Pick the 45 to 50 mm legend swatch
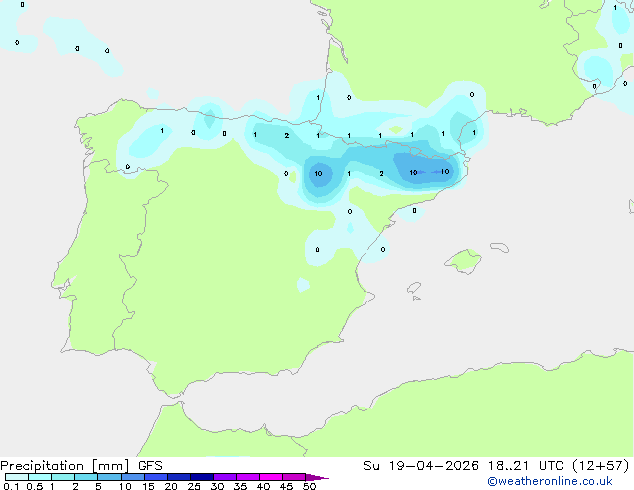The width and height of the screenshot is (634, 490). [x=294, y=477]
